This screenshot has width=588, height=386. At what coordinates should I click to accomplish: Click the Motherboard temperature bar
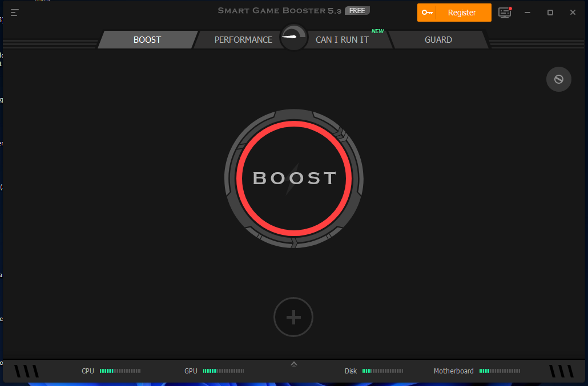(x=500, y=371)
